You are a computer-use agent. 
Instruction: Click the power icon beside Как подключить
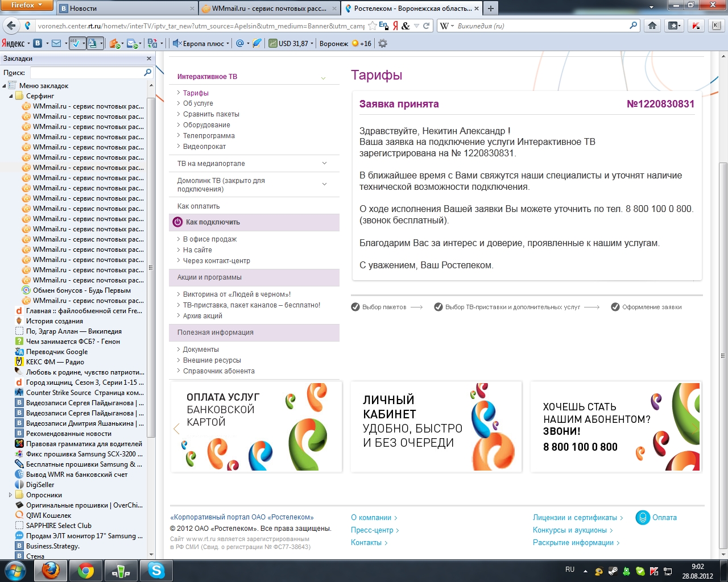click(177, 222)
